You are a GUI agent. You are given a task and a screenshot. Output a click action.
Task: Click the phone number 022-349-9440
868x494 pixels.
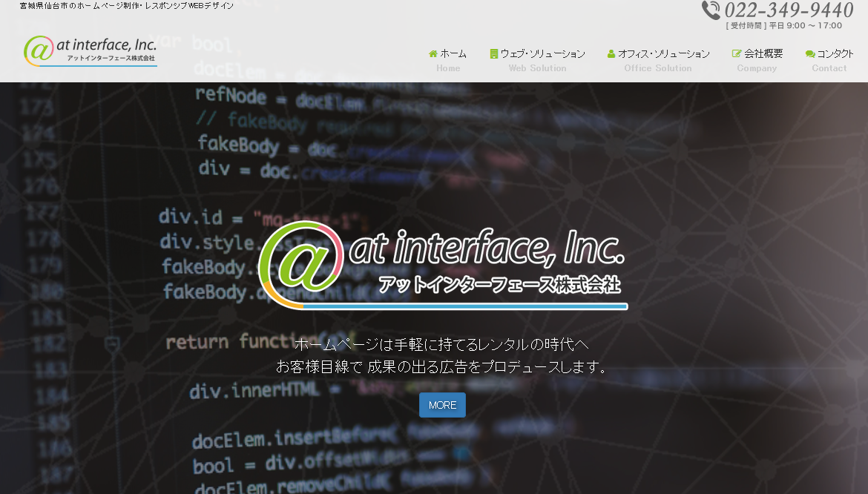pos(789,10)
